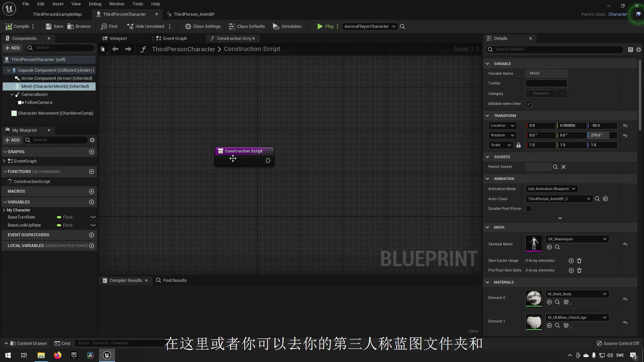This screenshot has height=362, width=644.
Task: Toggle the Scale lock icon
Action: [x=519, y=145]
